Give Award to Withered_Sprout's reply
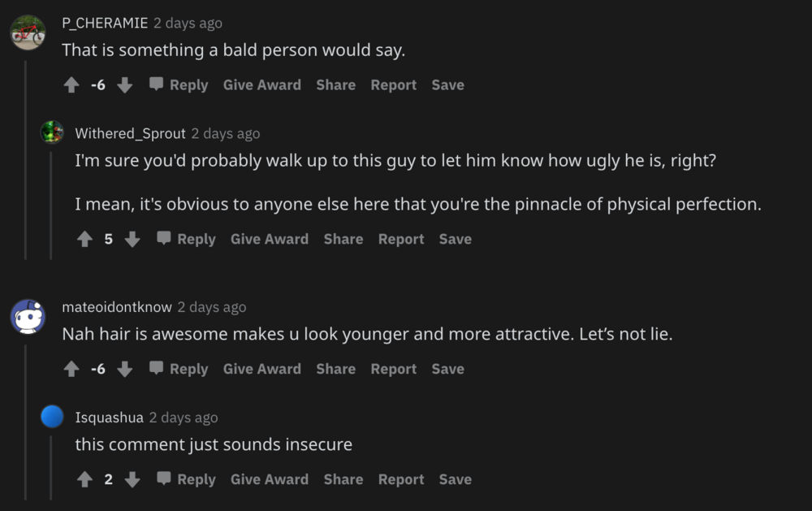The width and height of the screenshot is (812, 511). click(269, 240)
